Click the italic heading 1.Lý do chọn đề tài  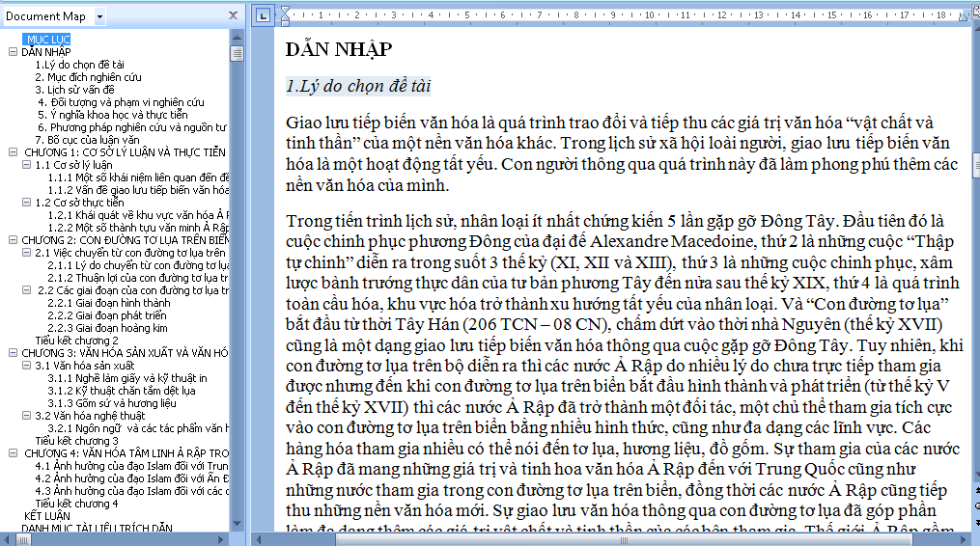coord(358,86)
